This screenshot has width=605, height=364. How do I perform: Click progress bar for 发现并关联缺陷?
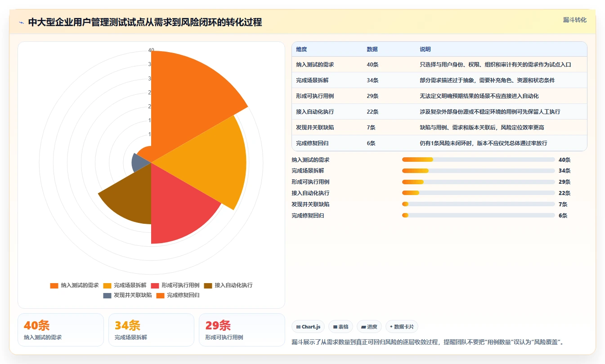click(x=479, y=204)
